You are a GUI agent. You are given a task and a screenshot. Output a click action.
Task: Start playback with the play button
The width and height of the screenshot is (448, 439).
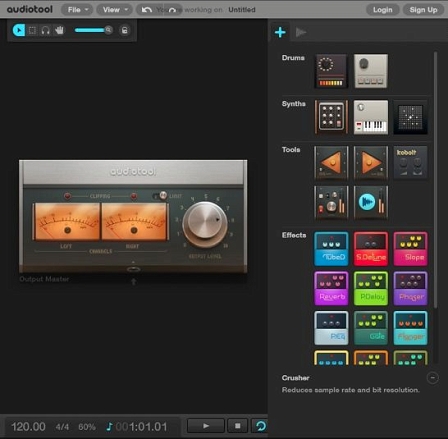point(206,426)
